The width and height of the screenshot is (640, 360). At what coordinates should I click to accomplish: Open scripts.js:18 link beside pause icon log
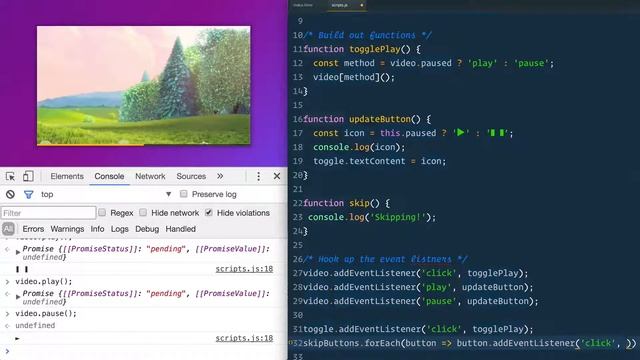pyautogui.click(x=244, y=269)
